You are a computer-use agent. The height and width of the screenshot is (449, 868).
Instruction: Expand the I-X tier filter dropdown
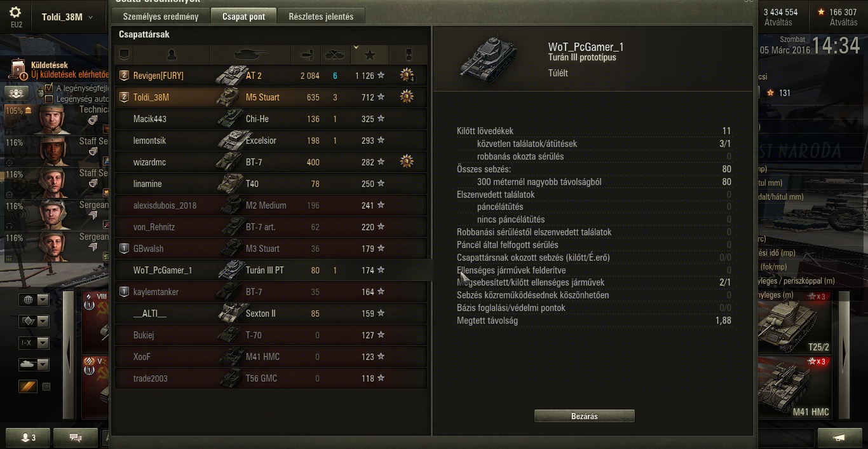pos(34,343)
